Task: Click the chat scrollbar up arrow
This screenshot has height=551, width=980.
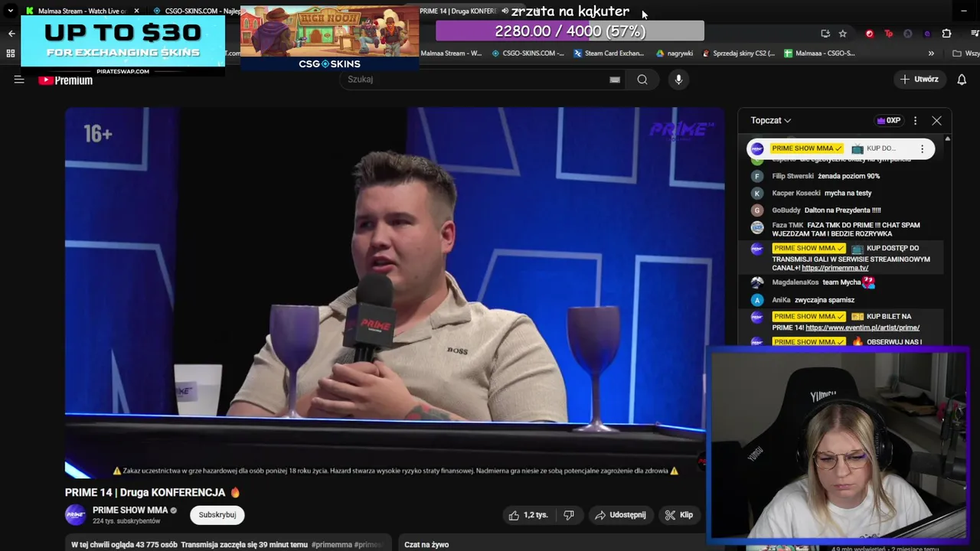Action: coord(947,139)
